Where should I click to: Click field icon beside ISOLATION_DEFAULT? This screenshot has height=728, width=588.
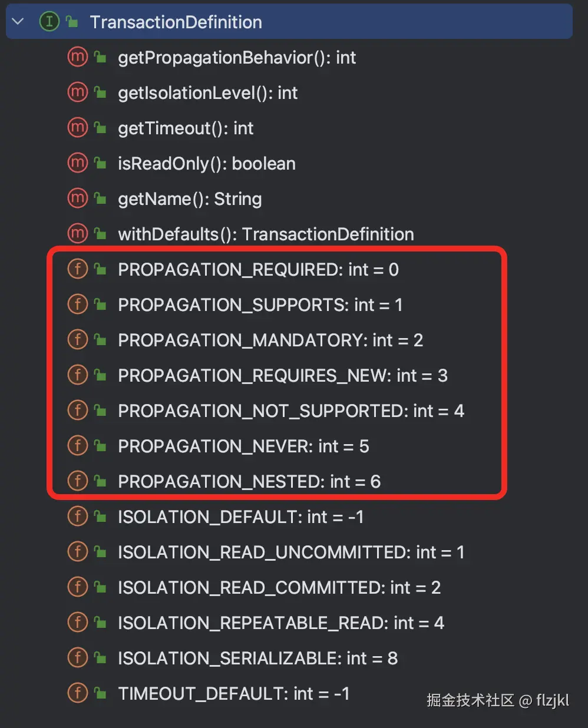coord(77,516)
